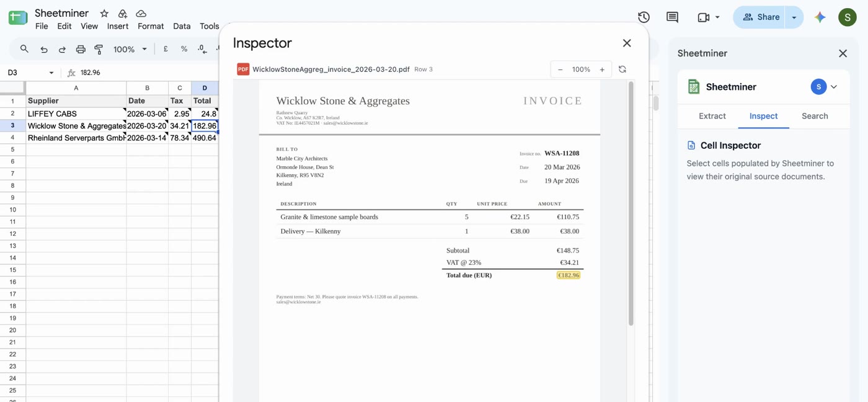Viewport: 868px width, 402px height.
Task: Open the File menu
Action: coord(42,26)
